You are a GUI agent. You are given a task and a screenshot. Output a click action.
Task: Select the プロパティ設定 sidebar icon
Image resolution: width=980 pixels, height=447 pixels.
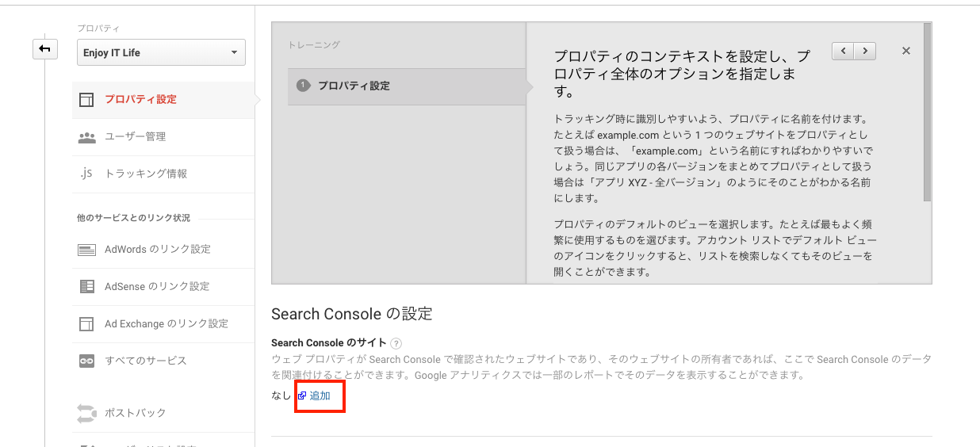point(86,100)
